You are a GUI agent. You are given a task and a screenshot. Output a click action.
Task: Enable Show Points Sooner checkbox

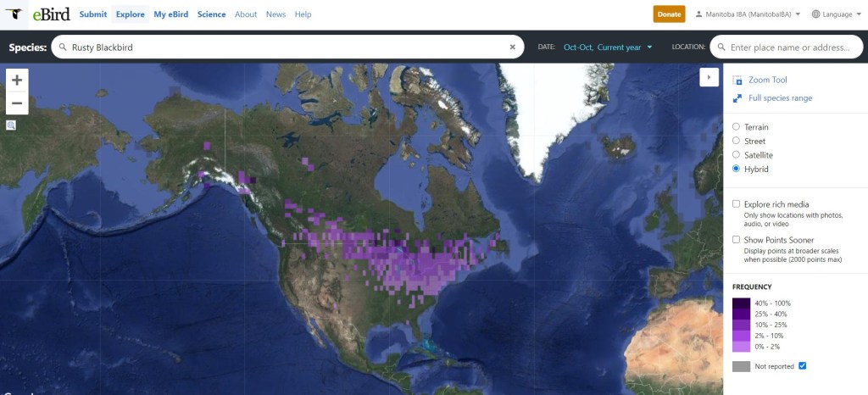tap(737, 240)
